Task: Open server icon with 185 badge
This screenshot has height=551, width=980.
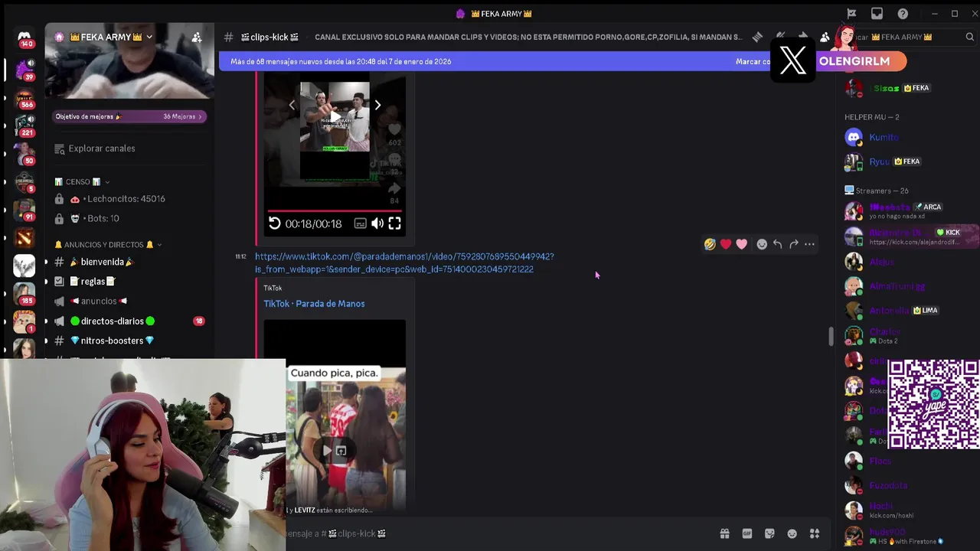Action: 24,293
